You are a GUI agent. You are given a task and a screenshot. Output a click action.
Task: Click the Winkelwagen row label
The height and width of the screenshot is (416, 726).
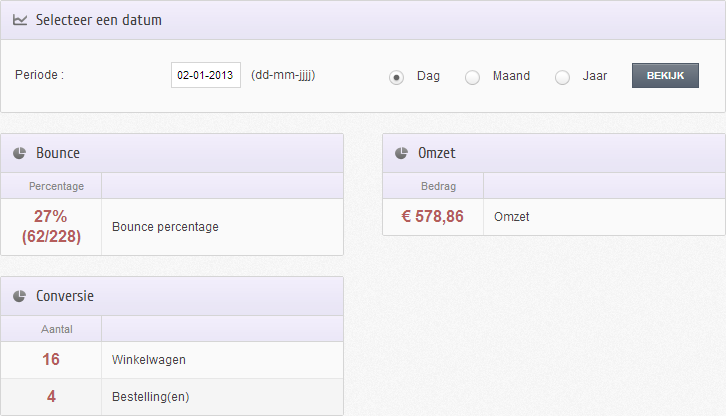click(x=149, y=360)
